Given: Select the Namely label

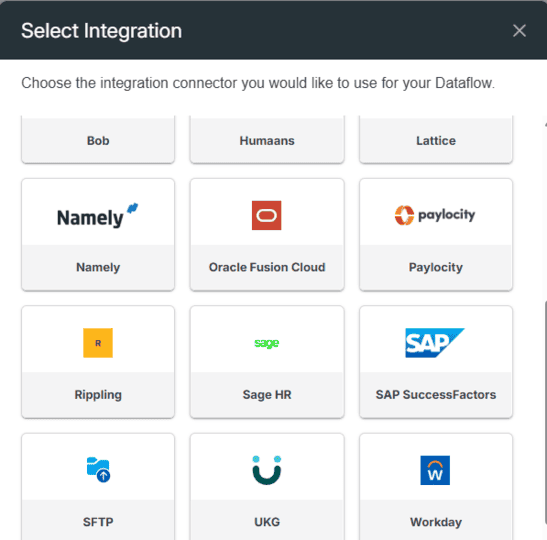Looking at the screenshot, I should coord(98,267).
